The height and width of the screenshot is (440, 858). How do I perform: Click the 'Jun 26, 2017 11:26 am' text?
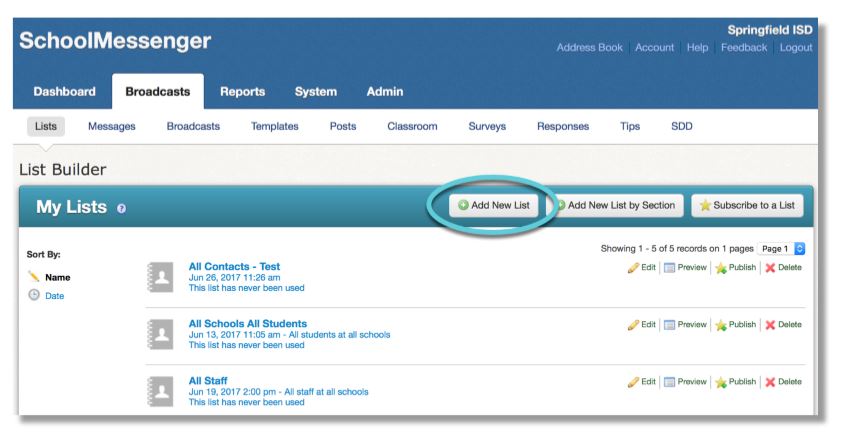click(x=234, y=277)
